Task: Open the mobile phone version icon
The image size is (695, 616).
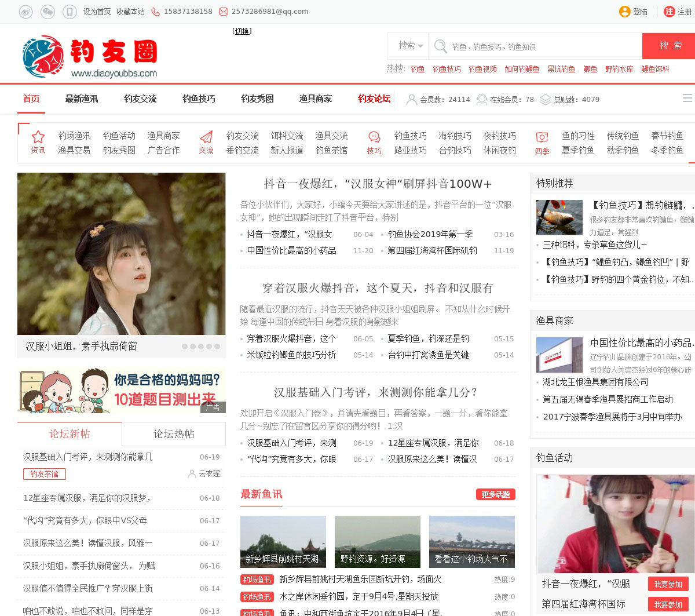Action: pos(69,12)
